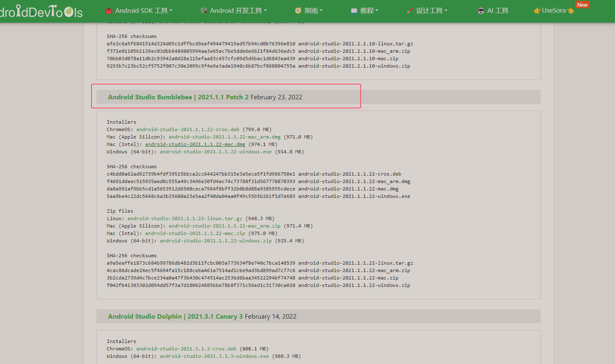
Task: Download android-studio-2021.1.1.22-windows.exe installer
Action: [x=216, y=152]
